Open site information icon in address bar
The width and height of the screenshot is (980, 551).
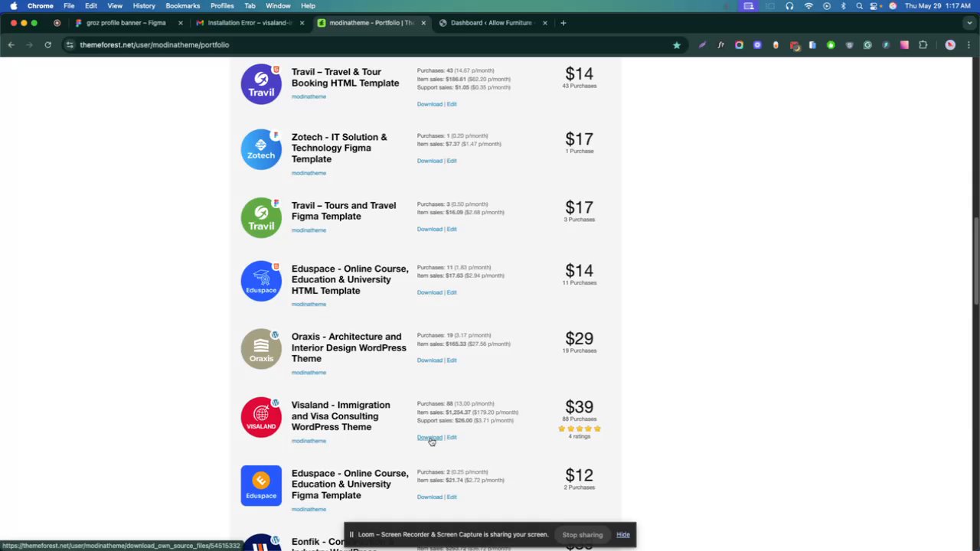[70, 45]
